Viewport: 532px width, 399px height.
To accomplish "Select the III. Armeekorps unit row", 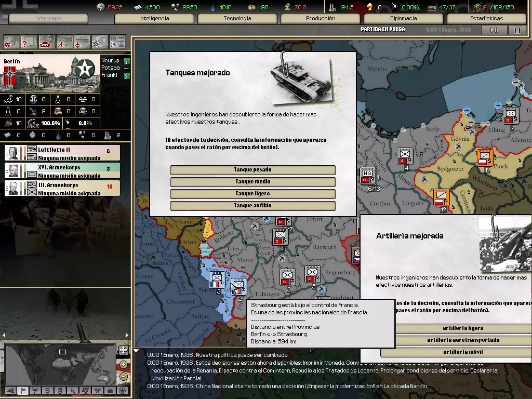I will [x=62, y=188].
